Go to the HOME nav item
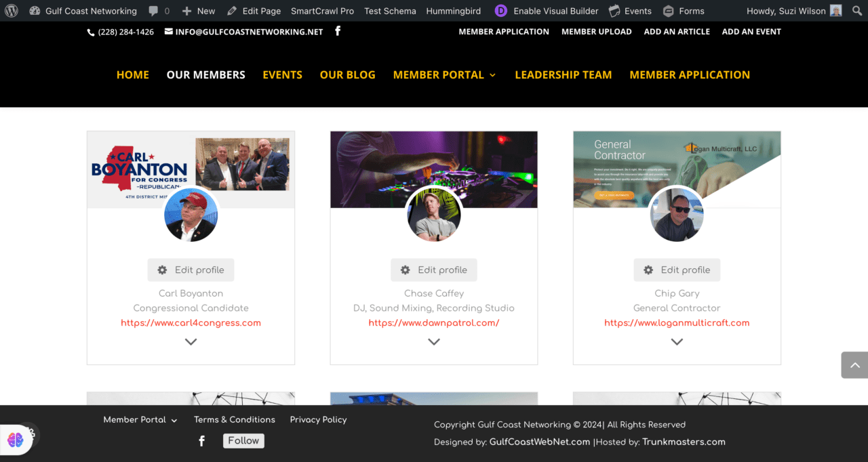868x462 pixels. (133, 75)
